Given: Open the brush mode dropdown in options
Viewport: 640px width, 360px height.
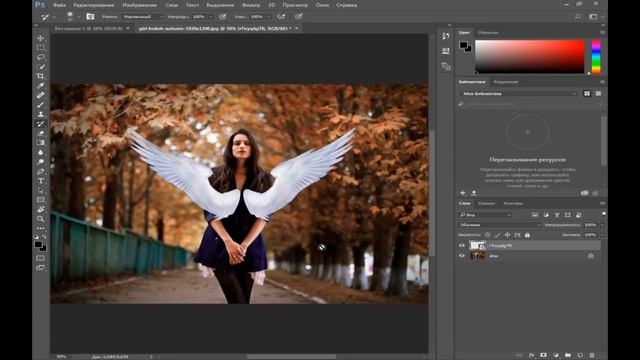Looking at the screenshot, I should pos(143,17).
